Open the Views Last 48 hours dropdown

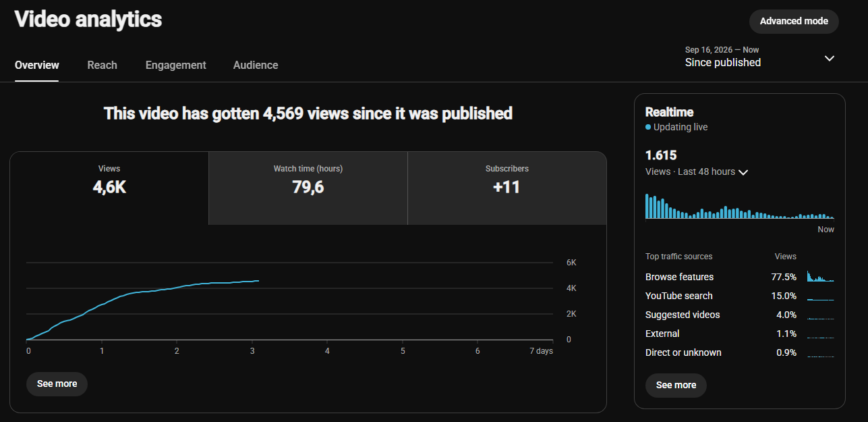coord(697,172)
